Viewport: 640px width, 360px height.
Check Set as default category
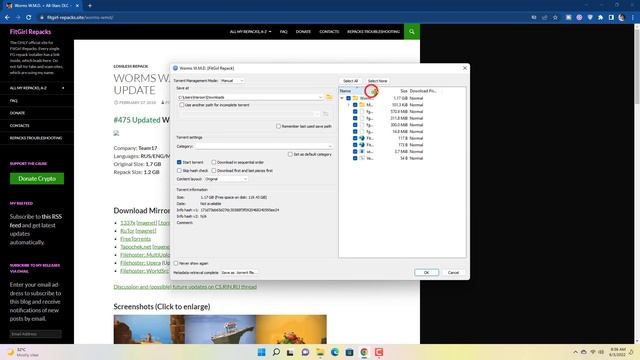pos(290,154)
